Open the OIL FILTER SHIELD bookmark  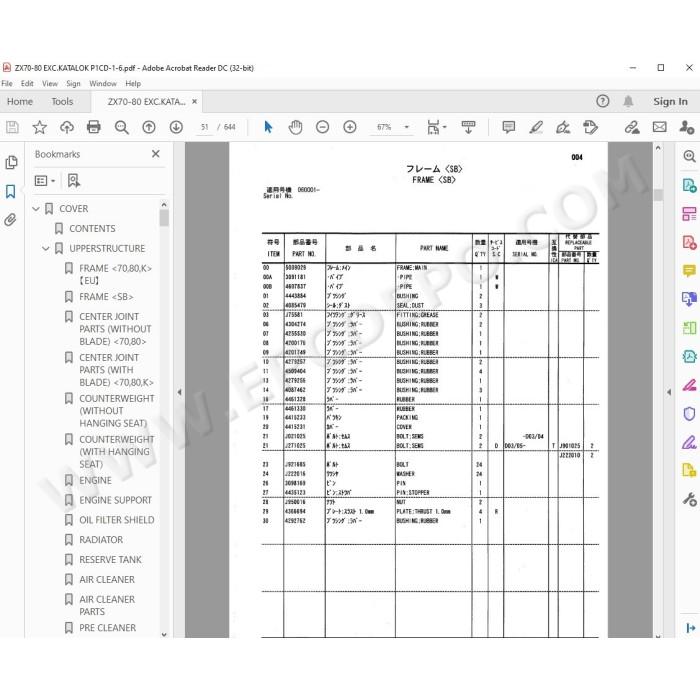coord(117,520)
